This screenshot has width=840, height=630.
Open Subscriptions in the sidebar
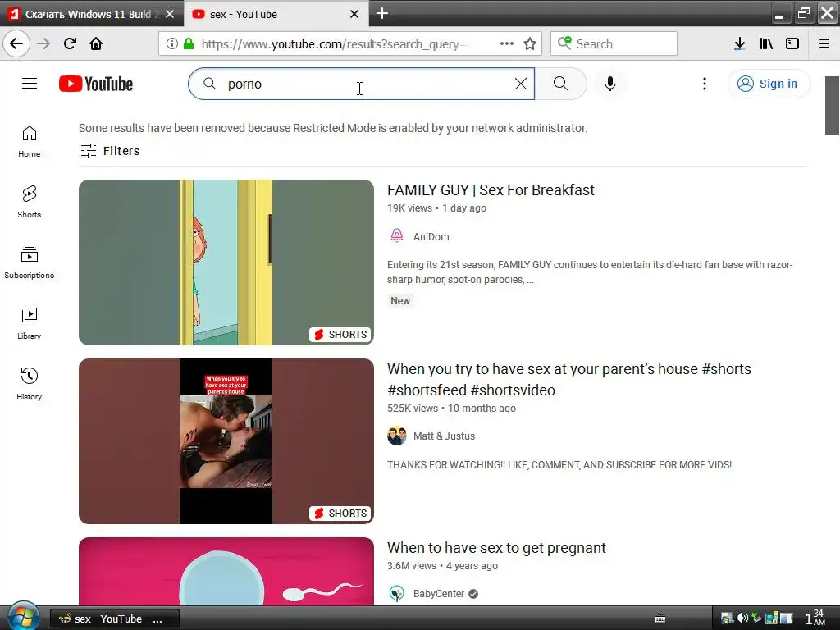point(30,262)
